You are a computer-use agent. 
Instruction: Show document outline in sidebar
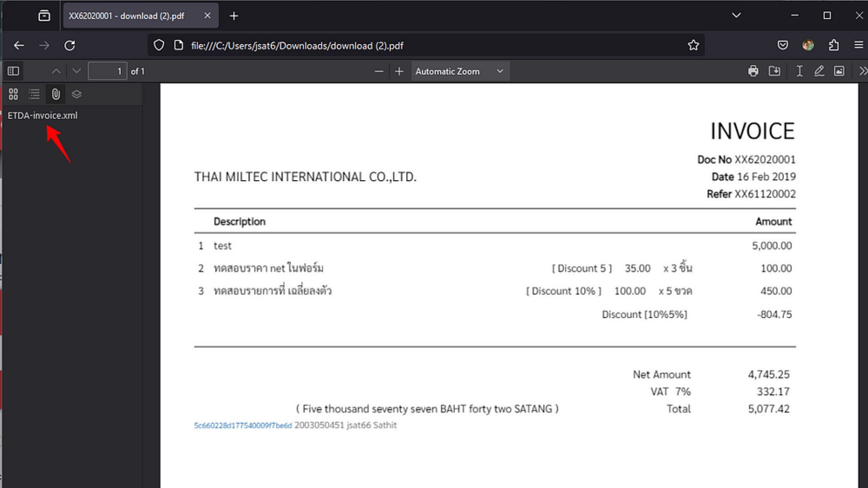34,94
